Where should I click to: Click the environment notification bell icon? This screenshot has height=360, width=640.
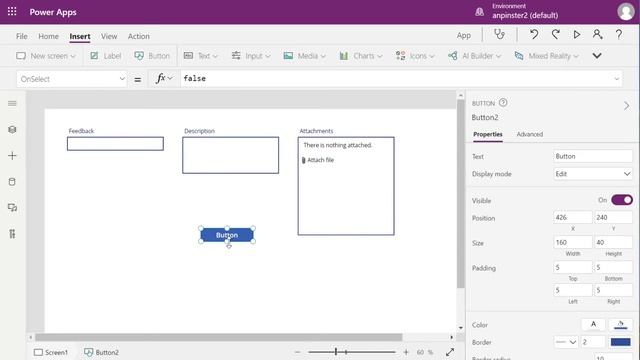[480, 12]
